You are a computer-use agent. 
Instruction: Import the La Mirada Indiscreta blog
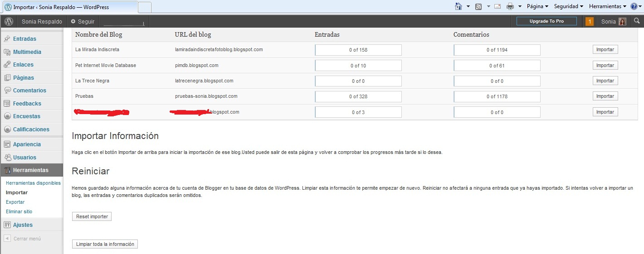(605, 50)
